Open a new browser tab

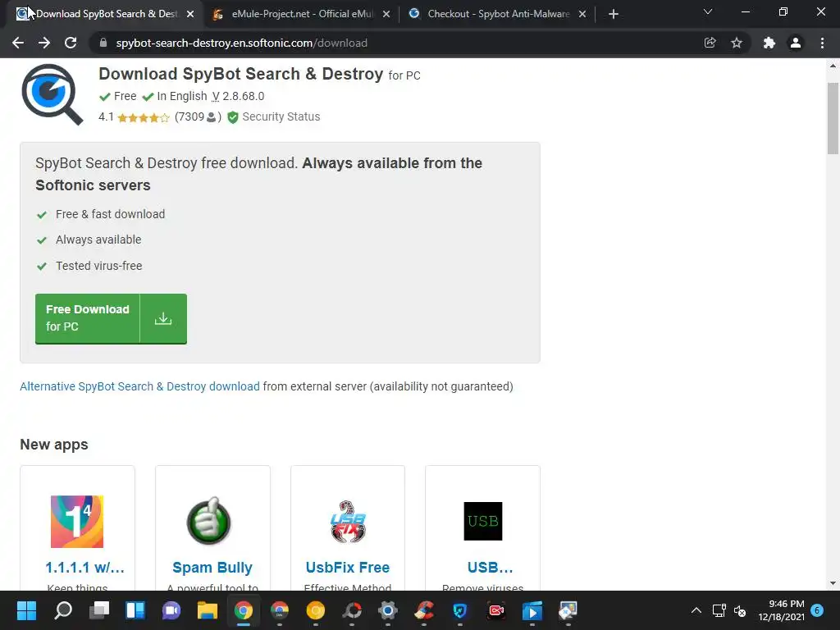614,14
